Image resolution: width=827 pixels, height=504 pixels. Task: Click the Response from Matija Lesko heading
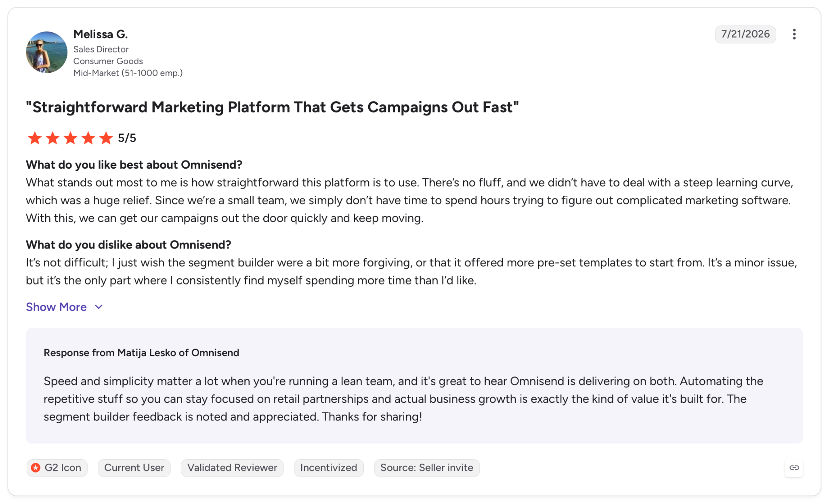tap(141, 353)
